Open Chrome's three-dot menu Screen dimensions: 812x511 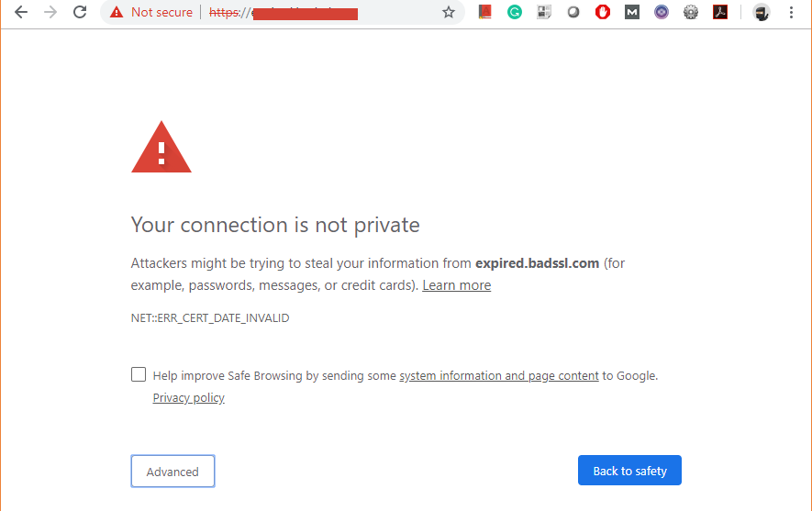click(791, 13)
